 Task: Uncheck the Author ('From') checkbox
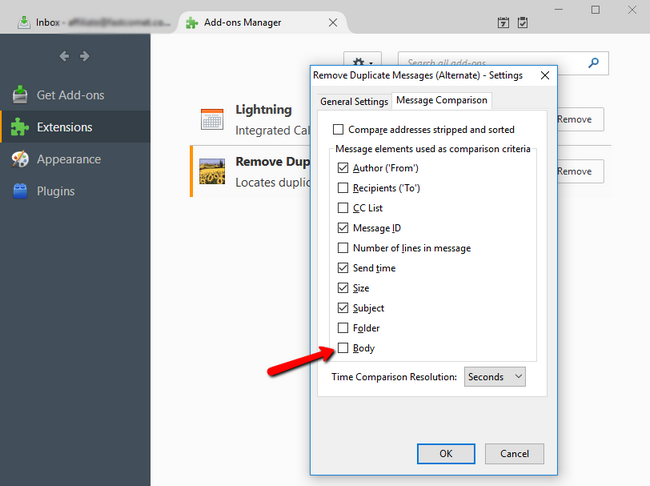(x=343, y=168)
